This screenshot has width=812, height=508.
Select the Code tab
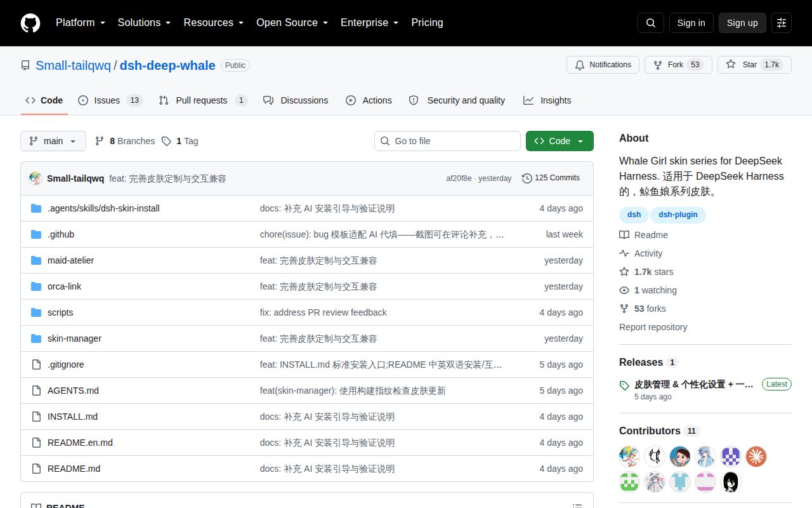coord(44,100)
